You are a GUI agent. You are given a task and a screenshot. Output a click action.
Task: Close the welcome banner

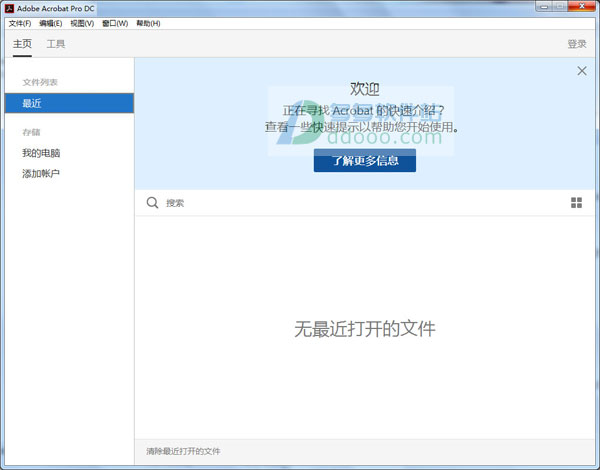click(582, 70)
